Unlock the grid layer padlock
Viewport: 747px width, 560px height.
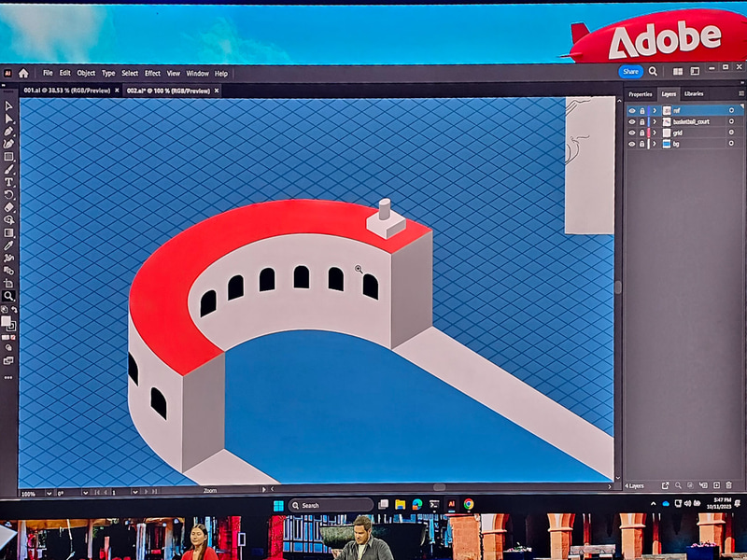click(641, 132)
